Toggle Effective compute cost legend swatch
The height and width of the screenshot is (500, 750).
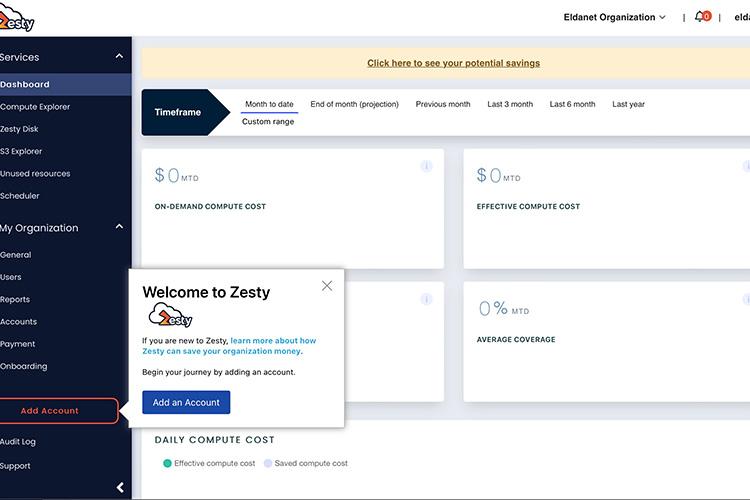point(167,463)
